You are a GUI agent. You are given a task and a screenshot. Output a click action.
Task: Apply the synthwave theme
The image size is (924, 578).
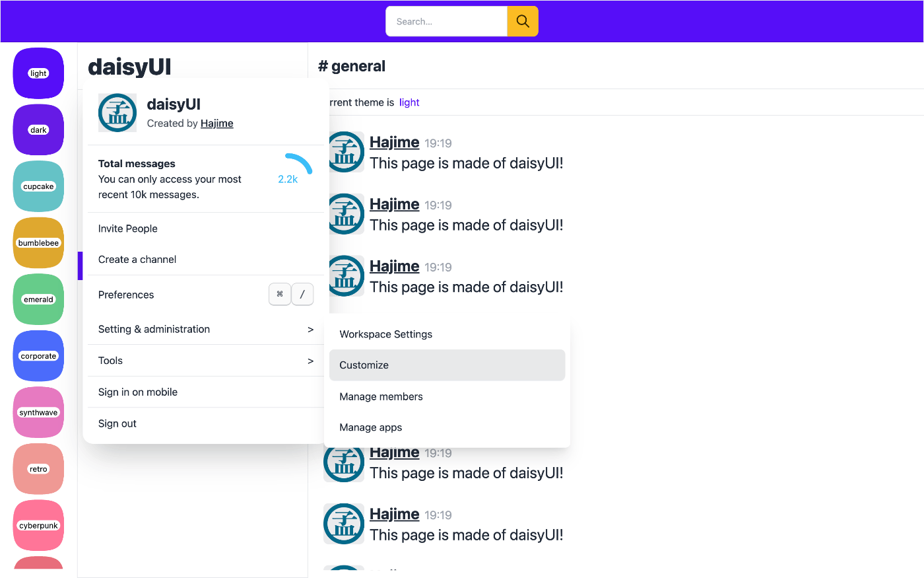[38, 413]
